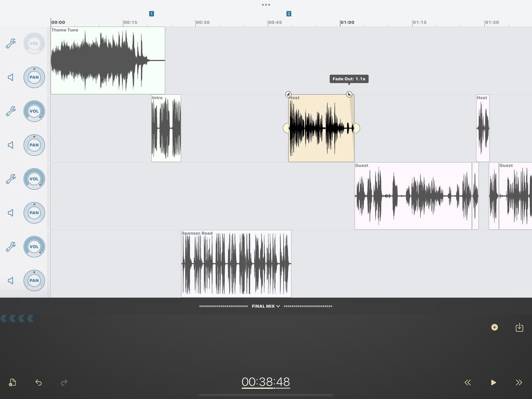This screenshot has height=399, width=532.
Task: Select timeline marker 2
Action: pyautogui.click(x=289, y=14)
